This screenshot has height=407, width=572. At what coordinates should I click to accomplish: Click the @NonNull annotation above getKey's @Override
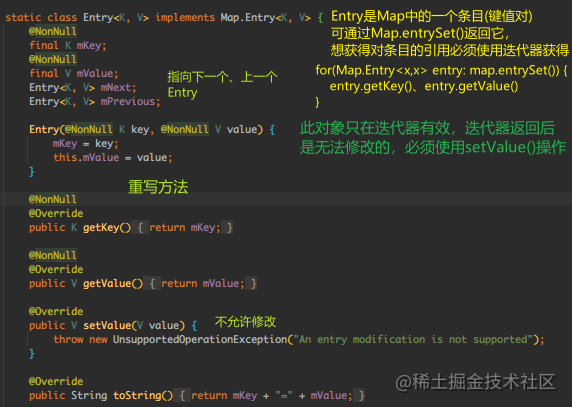53,200
